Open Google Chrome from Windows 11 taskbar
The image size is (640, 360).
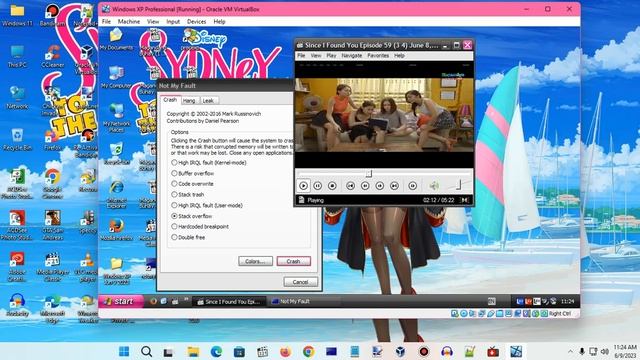(x=309, y=351)
